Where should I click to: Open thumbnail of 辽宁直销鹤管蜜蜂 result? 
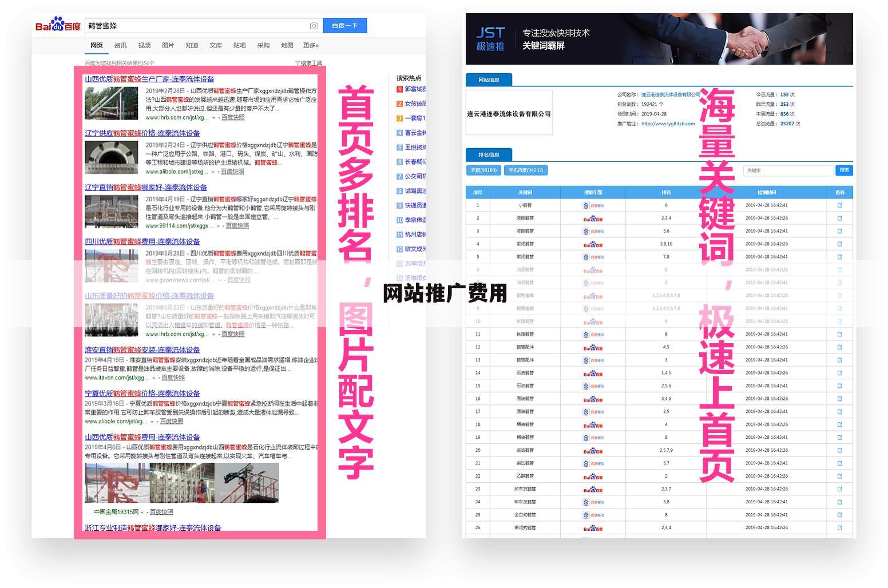click(x=112, y=211)
